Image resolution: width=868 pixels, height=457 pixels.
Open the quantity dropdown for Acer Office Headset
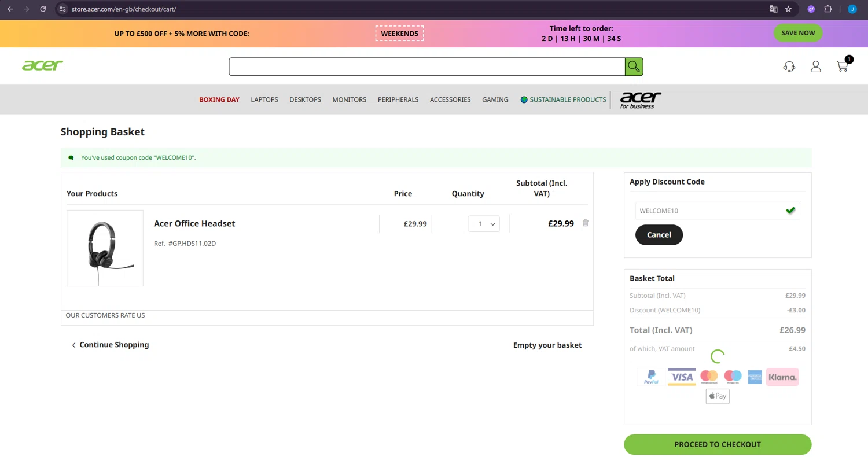click(x=484, y=223)
